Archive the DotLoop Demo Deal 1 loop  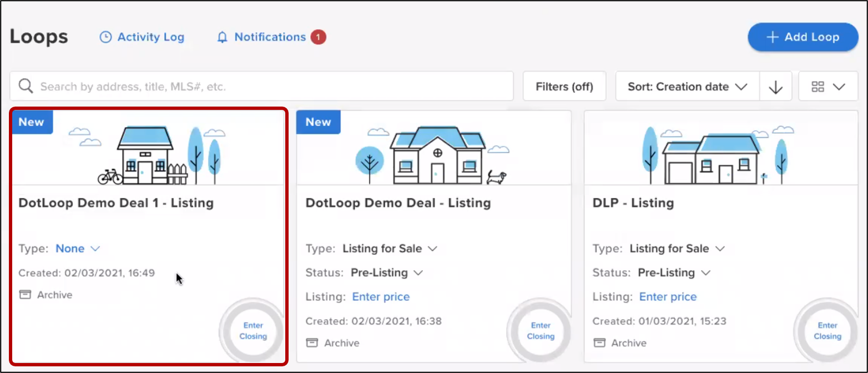point(46,295)
